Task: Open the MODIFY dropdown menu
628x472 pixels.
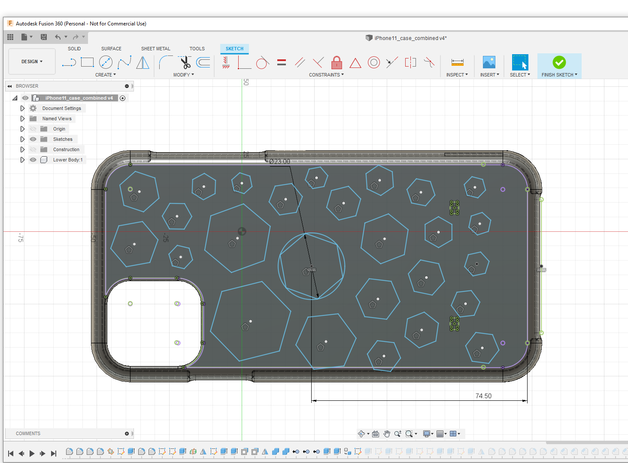Action: point(183,75)
